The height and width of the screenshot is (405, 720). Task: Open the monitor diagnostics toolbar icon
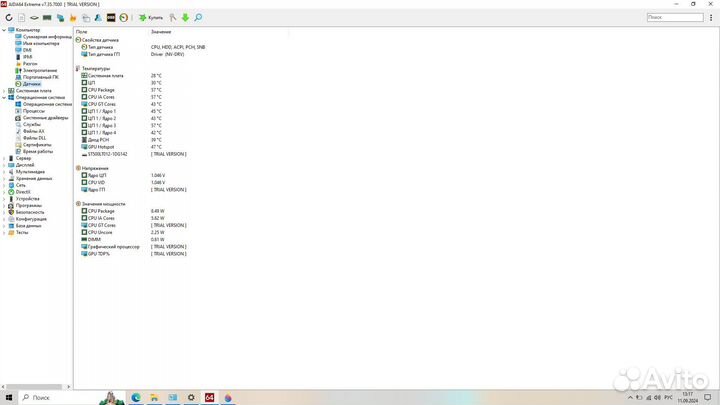(x=86, y=17)
